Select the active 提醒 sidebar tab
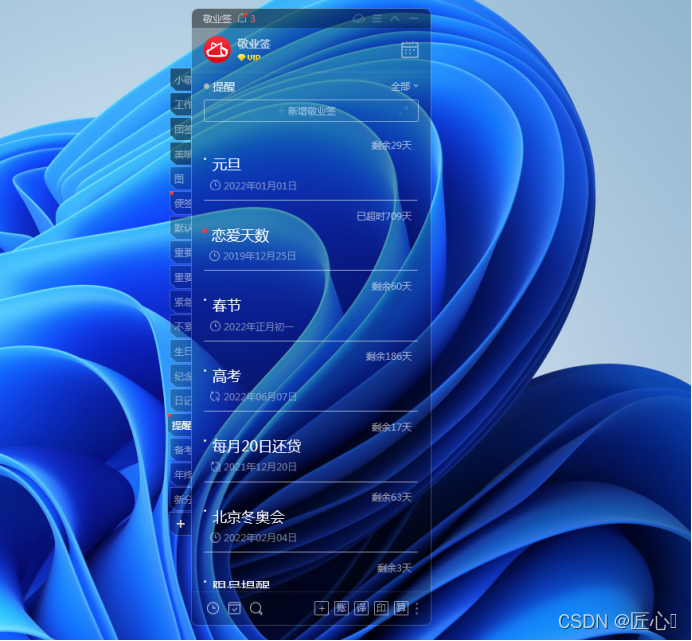692x641 pixels. tap(181, 425)
